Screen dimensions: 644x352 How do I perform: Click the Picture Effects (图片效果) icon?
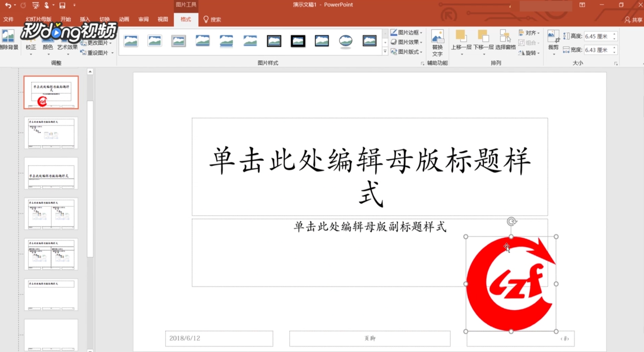408,42
